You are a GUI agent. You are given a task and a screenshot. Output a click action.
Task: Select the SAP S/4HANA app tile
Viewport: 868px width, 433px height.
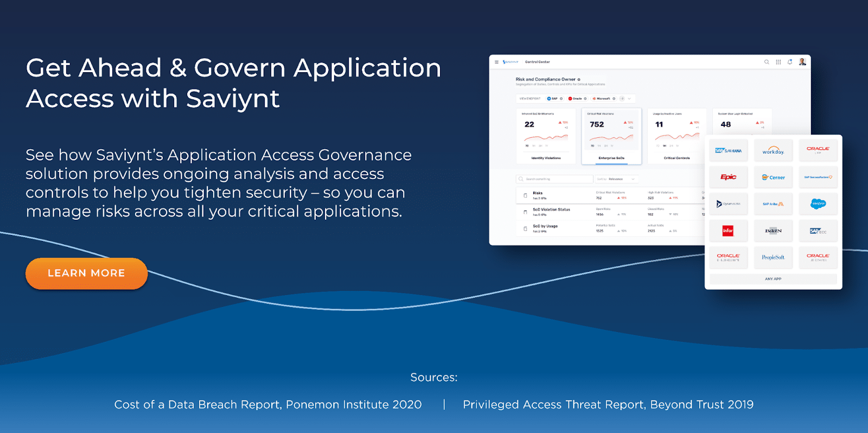click(728, 150)
